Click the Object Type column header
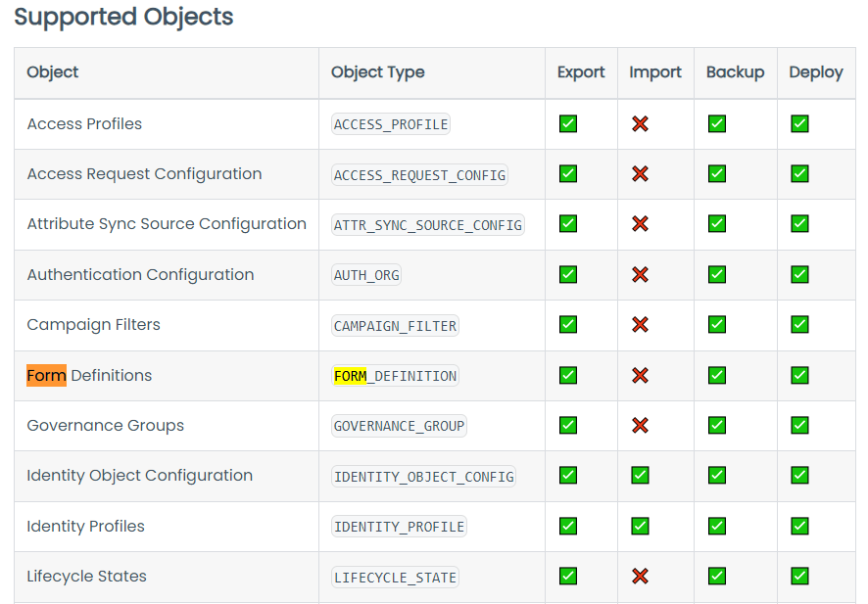The width and height of the screenshot is (868, 604). click(x=378, y=72)
